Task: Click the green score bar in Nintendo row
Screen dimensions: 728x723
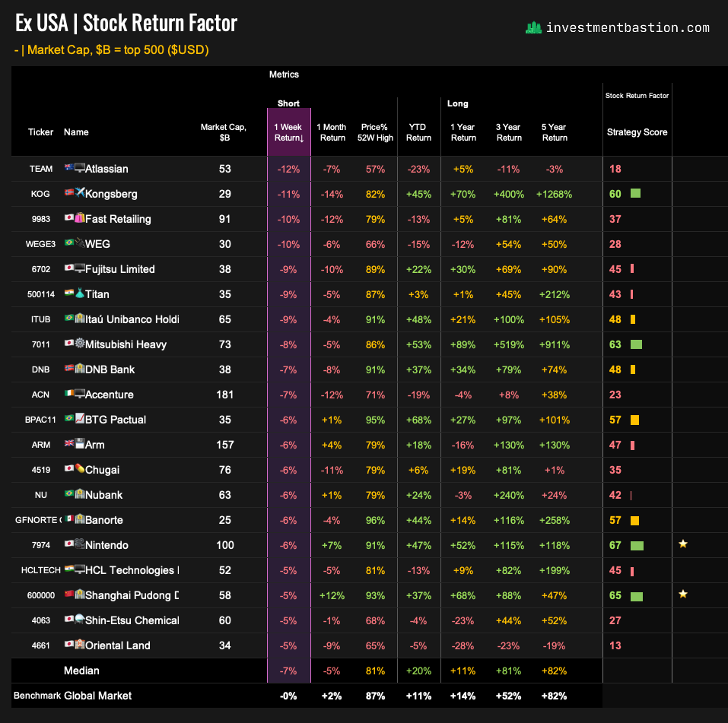Action: (x=637, y=546)
